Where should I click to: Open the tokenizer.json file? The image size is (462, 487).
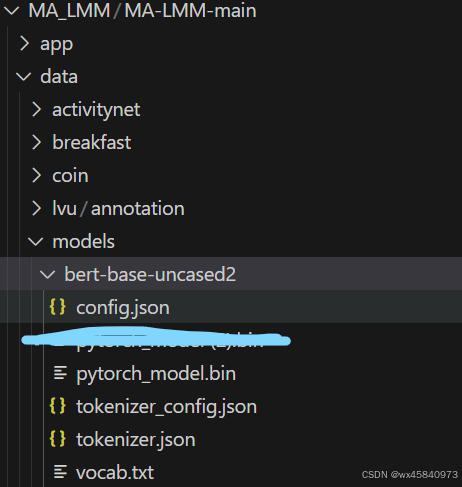pos(136,440)
